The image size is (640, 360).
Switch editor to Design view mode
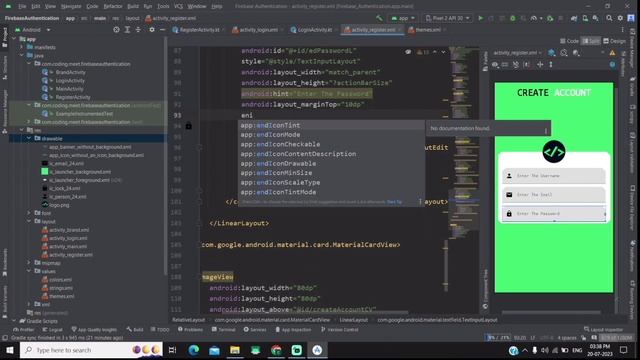614,41
